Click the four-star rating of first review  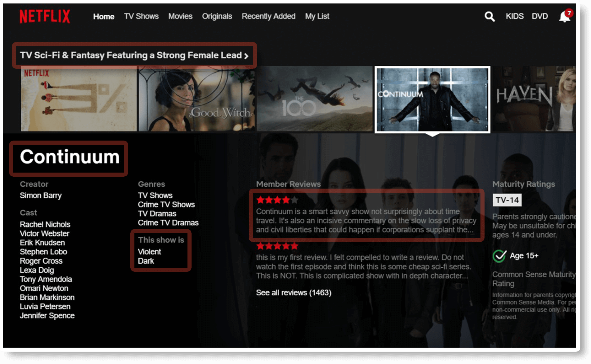tap(277, 200)
